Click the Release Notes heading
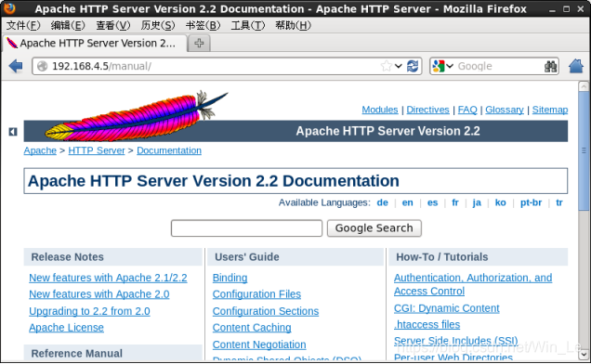 pyautogui.click(x=68, y=257)
